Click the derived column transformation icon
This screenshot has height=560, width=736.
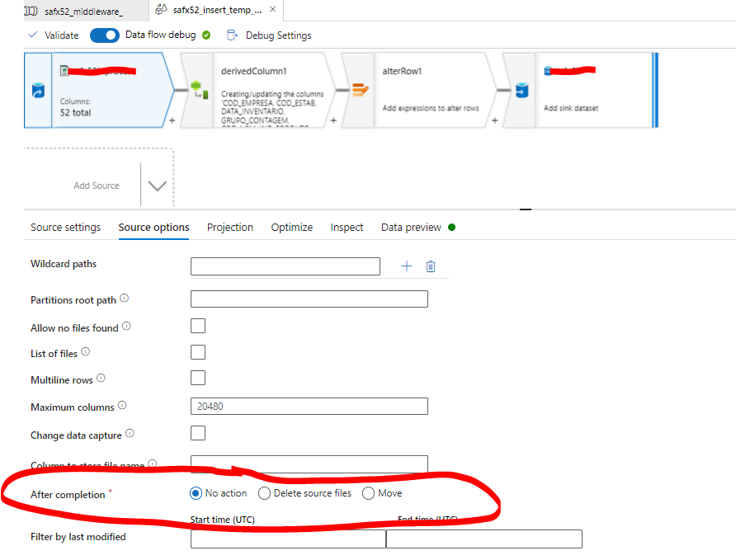199,90
